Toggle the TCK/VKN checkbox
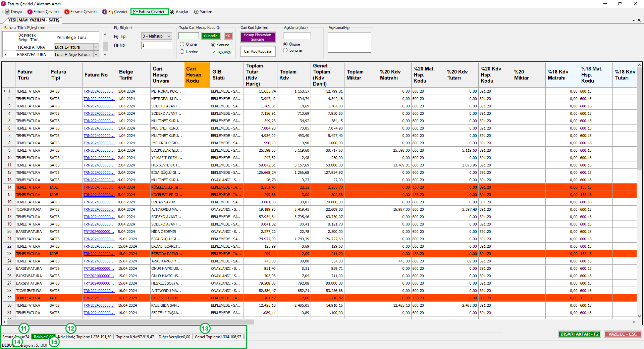The image size is (644, 349). [221, 52]
